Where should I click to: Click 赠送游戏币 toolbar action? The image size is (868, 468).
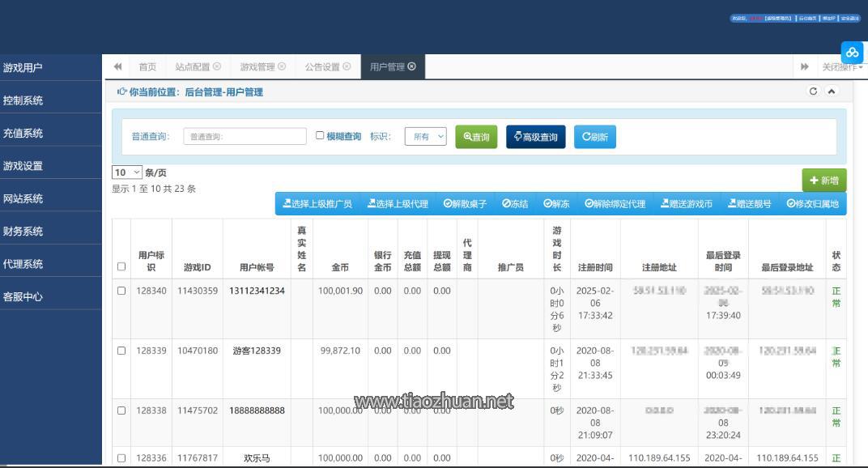point(687,204)
